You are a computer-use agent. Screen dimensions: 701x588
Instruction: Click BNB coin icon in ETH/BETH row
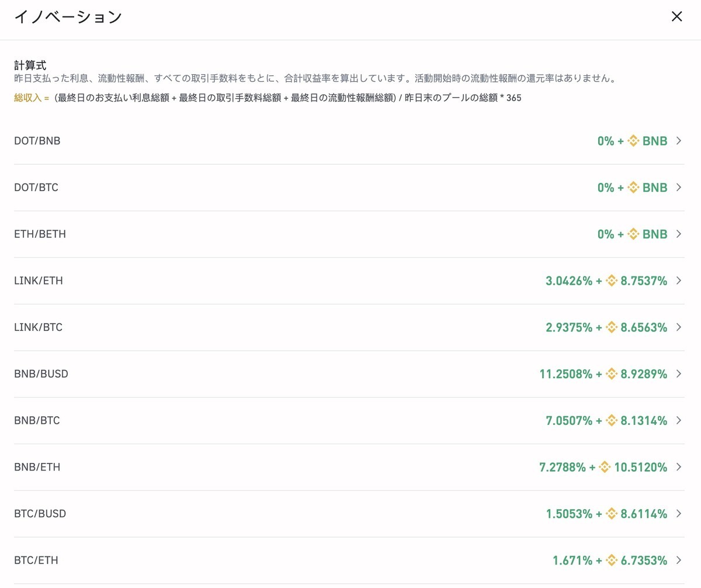coord(633,234)
